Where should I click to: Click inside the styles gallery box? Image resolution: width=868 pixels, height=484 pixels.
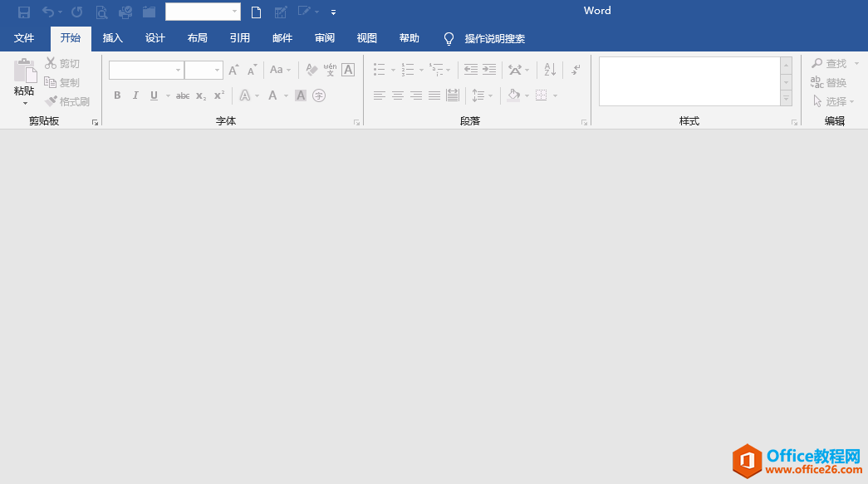(689, 81)
